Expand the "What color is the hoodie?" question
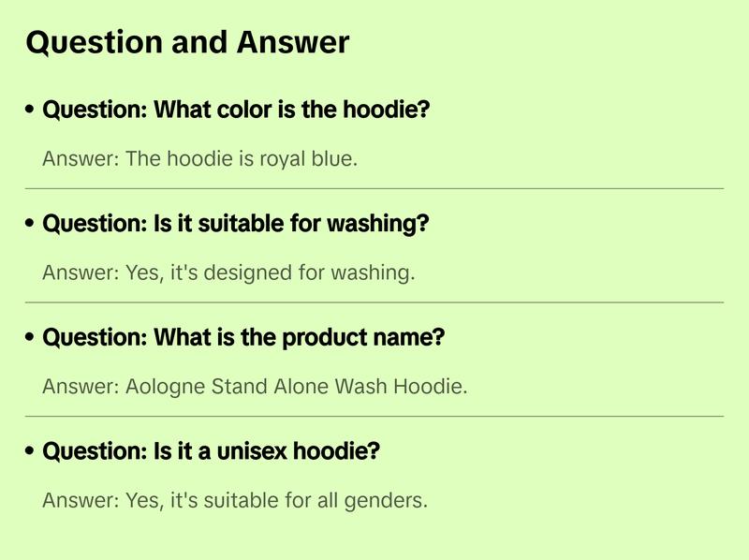This screenshot has height=560, width=749. 236,111
